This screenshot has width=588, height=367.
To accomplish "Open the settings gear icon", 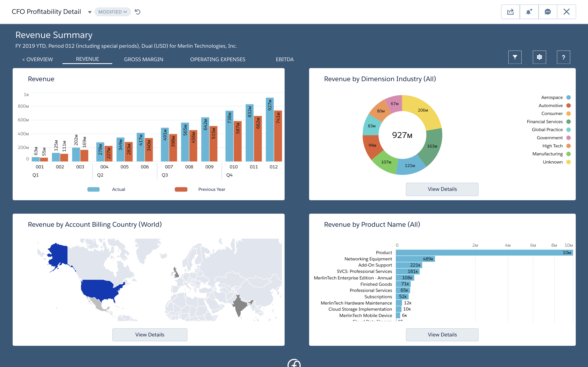I will click(x=539, y=57).
